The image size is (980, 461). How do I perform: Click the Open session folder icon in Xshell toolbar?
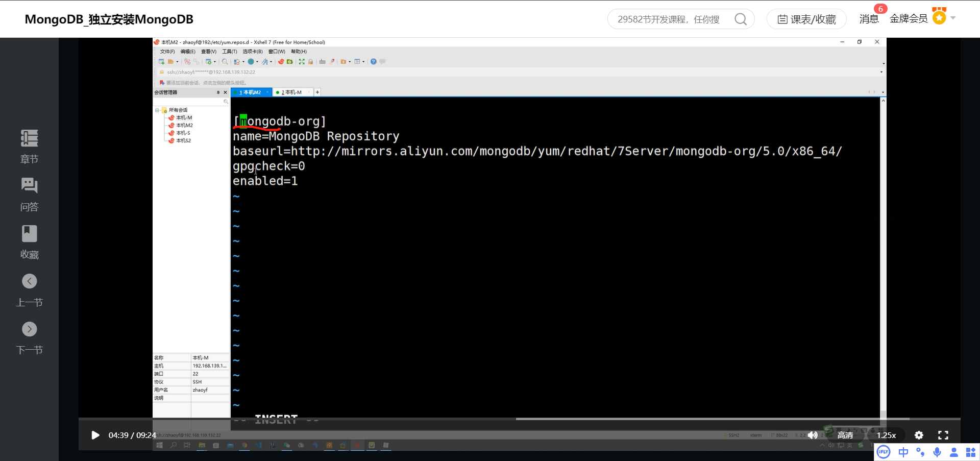pyautogui.click(x=170, y=62)
